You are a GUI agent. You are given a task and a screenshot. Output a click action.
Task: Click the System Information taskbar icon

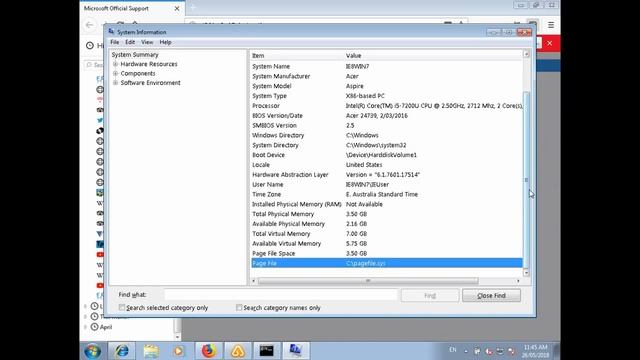[x=296, y=351]
